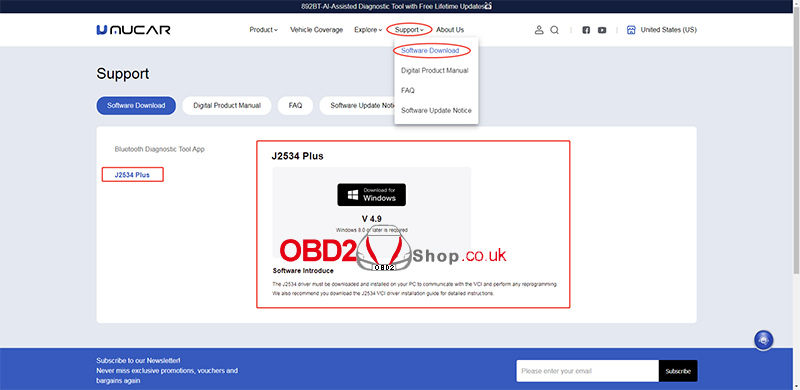Open Vehicle Coverage page
Image resolution: width=800 pixels, height=390 pixels.
316,30
